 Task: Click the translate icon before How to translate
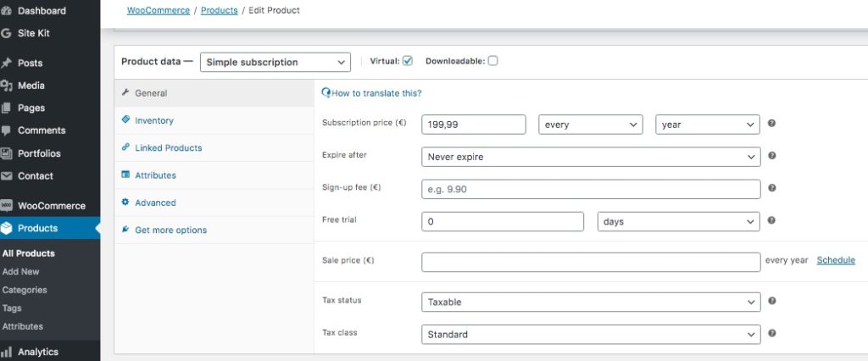(x=326, y=93)
